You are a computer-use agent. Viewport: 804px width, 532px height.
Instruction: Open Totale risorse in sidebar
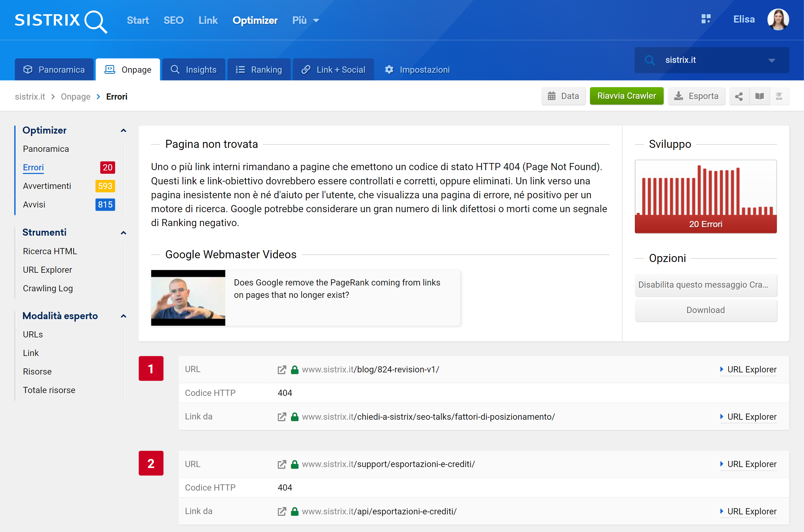click(49, 390)
